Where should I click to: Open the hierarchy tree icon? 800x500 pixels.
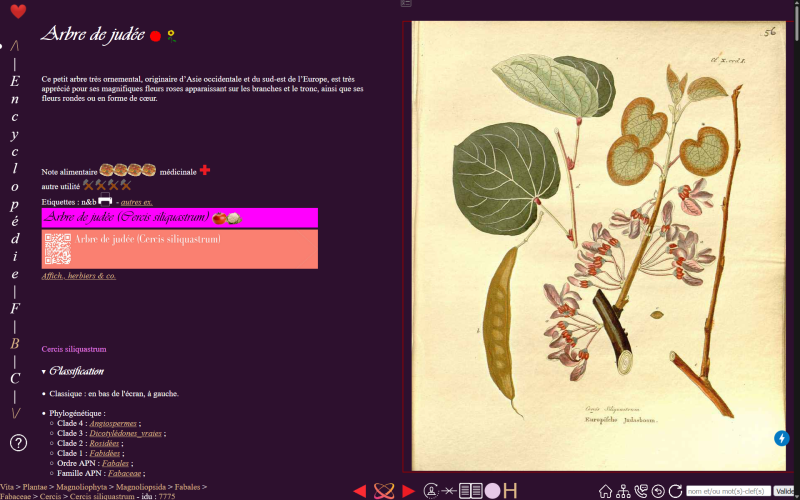623,491
